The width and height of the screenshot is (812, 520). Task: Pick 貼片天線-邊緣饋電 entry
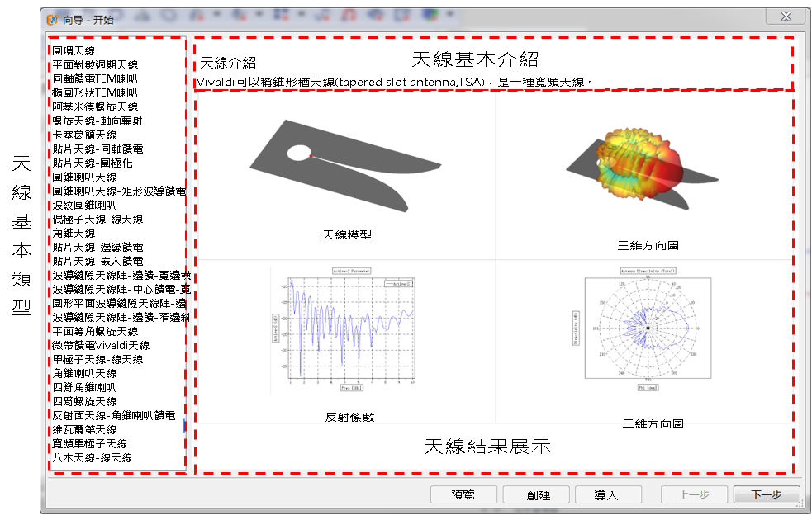click(97, 248)
